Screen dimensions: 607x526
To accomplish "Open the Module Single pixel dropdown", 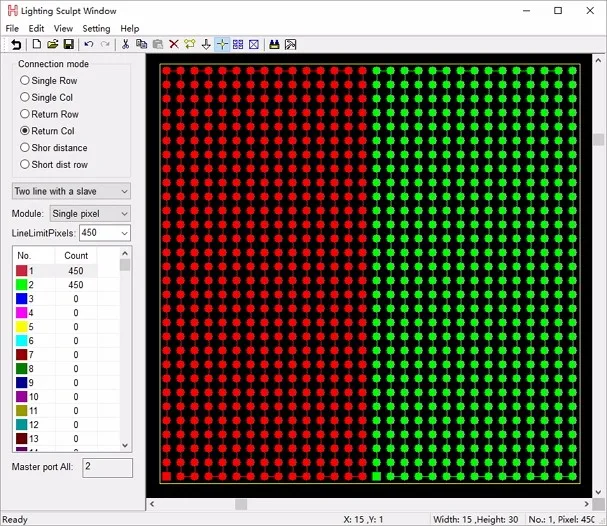I will tap(90, 214).
